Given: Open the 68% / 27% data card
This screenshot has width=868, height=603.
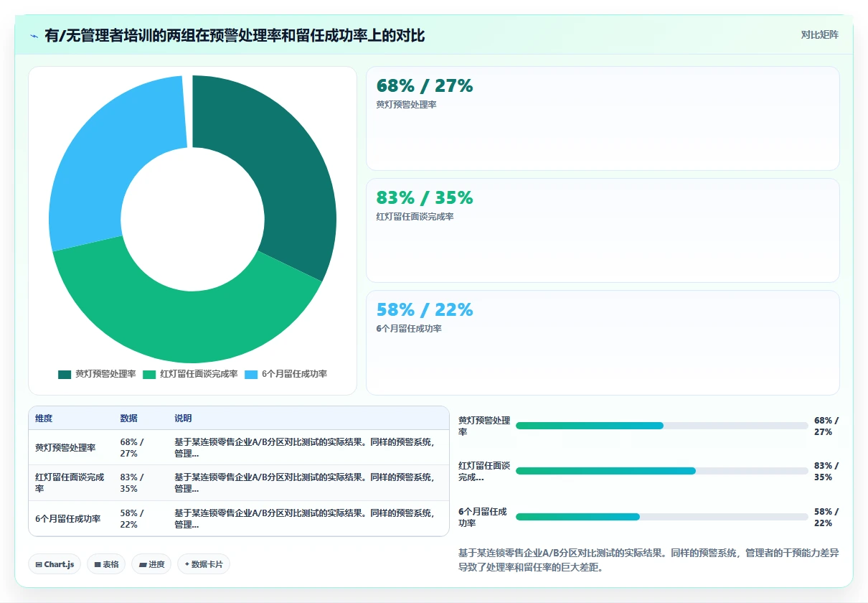Looking at the screenshot, I should click(x=603, y=118).
